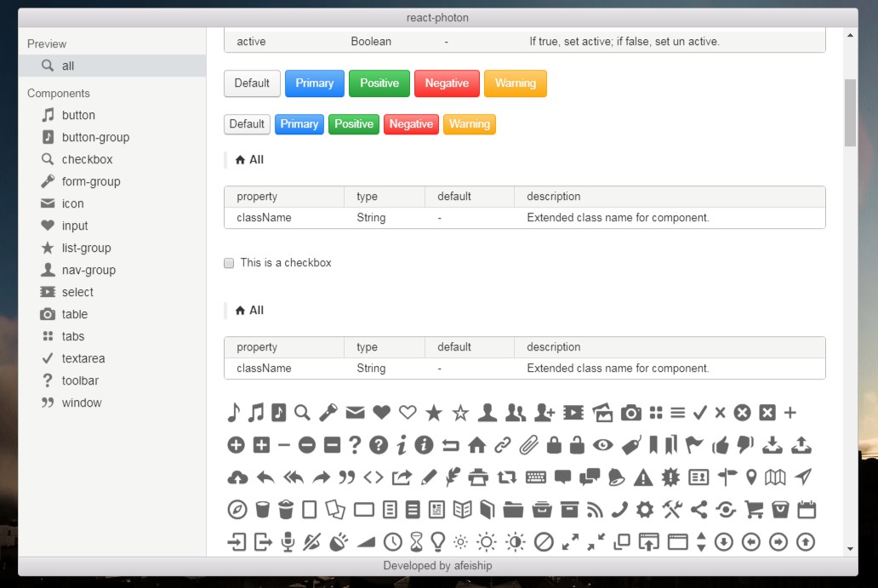Viewport: 878px width, 588px height.
Task: Click the camera icon in icon grid
Action: 630,413
